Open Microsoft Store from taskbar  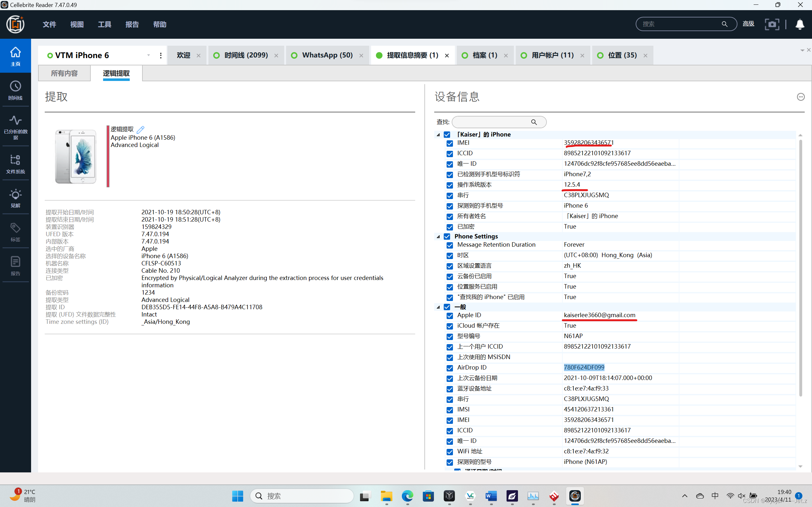[x=428, y=496]
